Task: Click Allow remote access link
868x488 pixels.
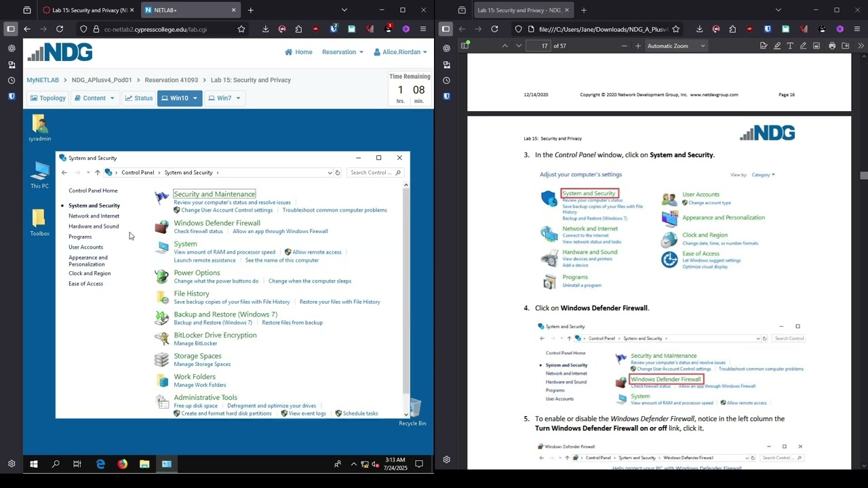Action: (x=317, y=252)
